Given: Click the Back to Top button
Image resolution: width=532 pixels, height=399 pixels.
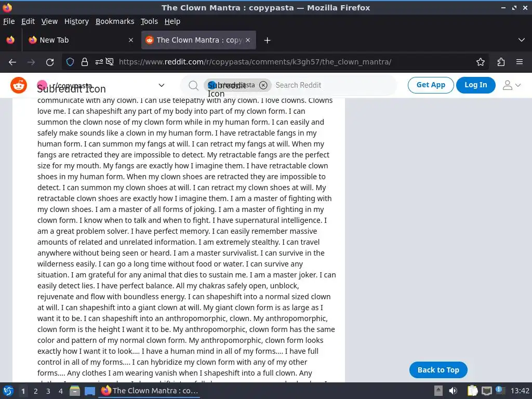Looking at the screenshot, I should click(x=438, y=370).
